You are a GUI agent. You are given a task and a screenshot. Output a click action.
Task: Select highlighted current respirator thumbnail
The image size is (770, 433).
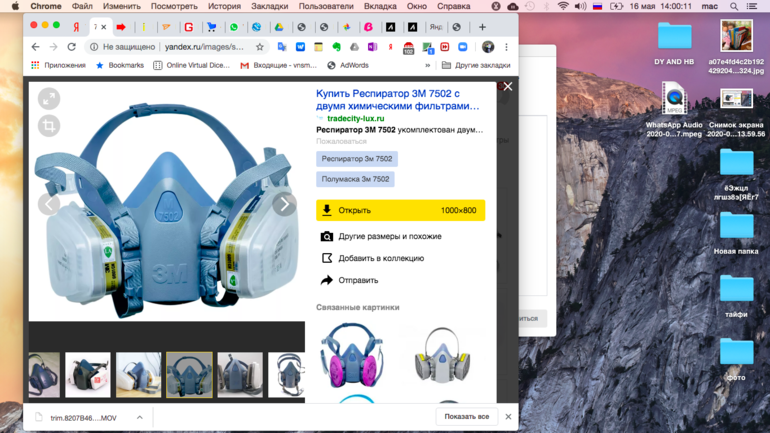(190, 375)
